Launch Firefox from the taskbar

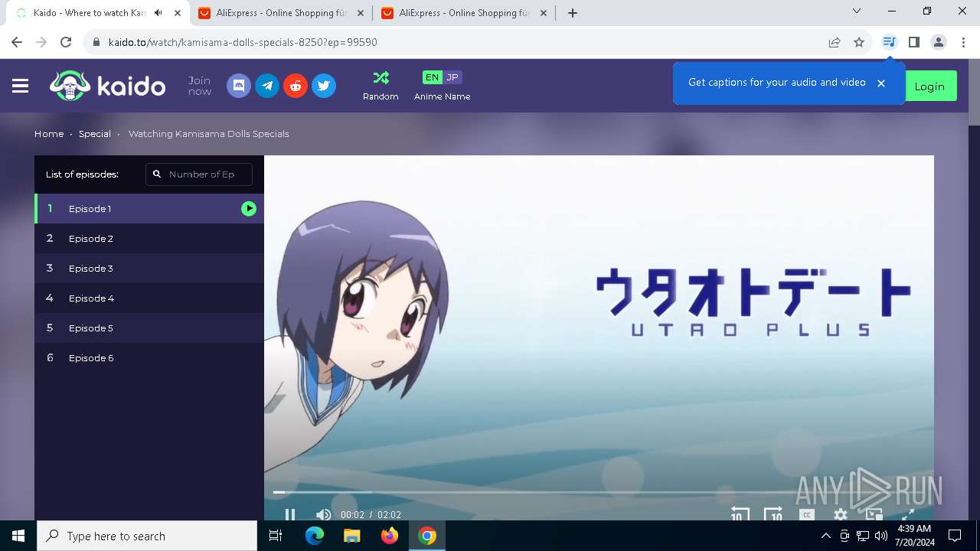click(x=390, y=536)
